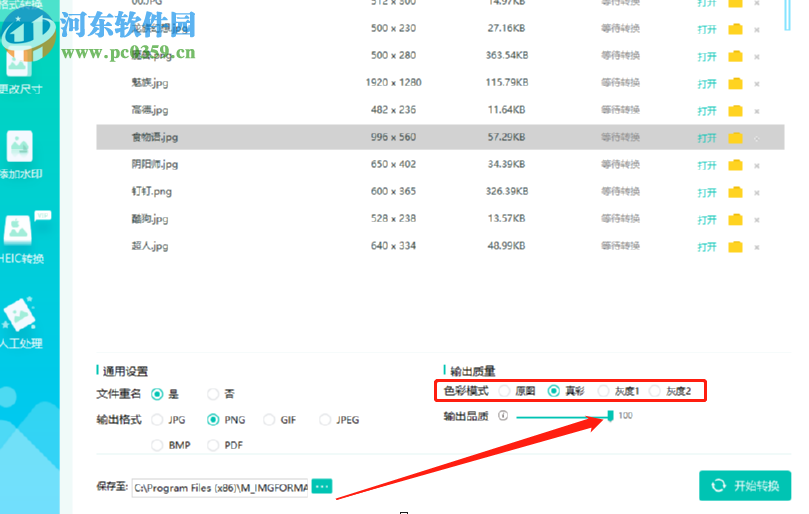Image resolution: width=809 pixels, height=514 pixels.
Task: Open folder icon for the 363.54KB row
Action: (735, 56)
